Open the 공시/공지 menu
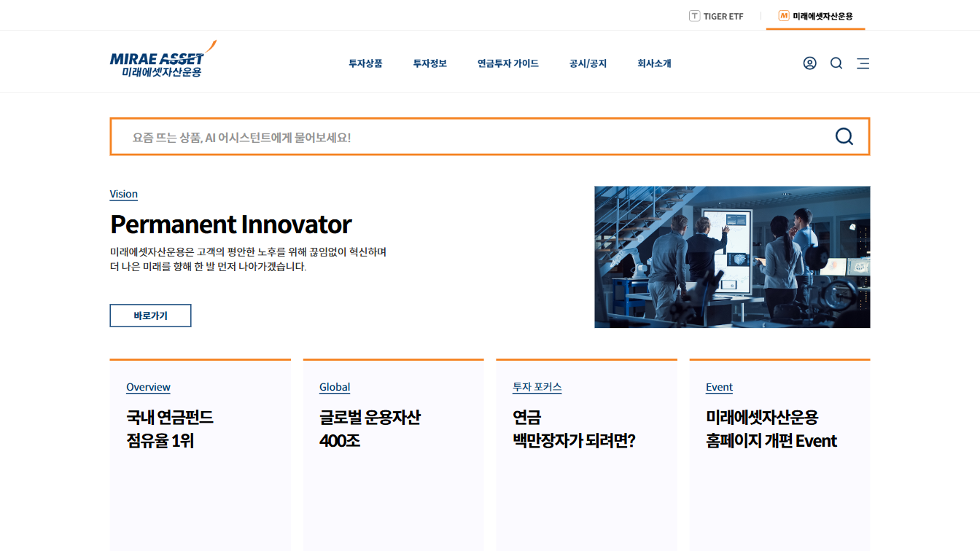The height and width of the screenshot is (551, 980). point(588,63)
